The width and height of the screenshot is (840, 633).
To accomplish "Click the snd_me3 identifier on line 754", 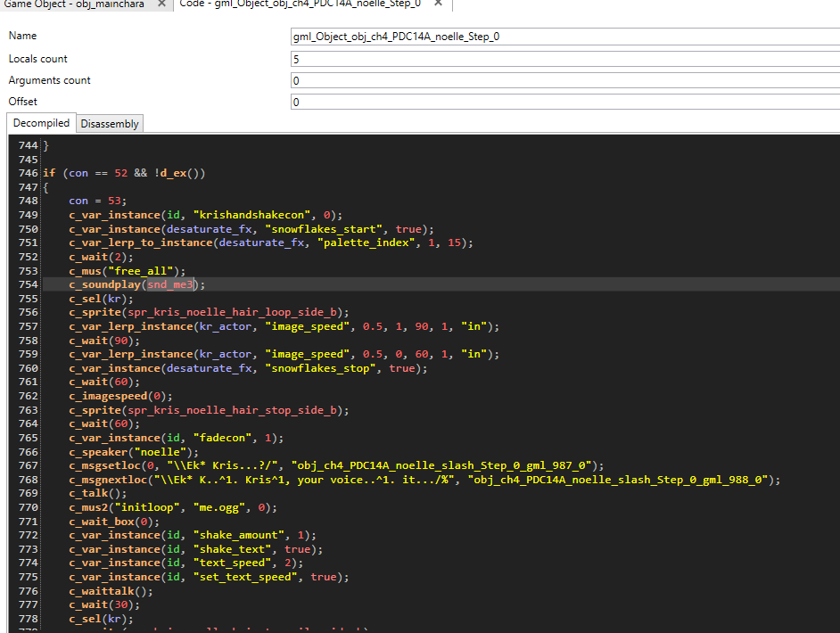I will pos(170,284).
